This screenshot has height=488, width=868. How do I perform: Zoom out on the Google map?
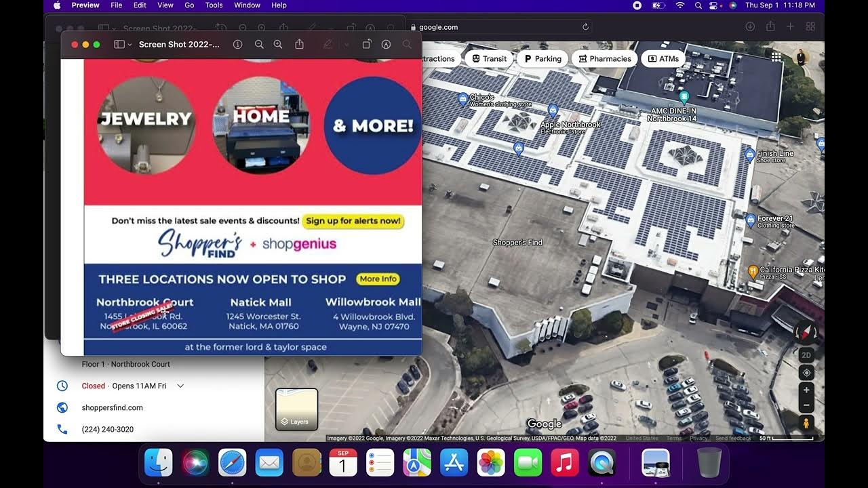click(x=806, y=405)
